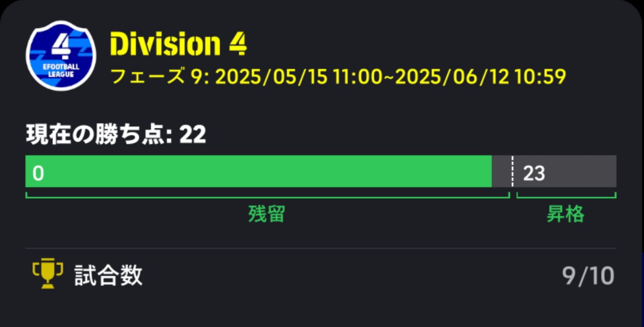Image resolution: width=644 pixels, height=327 pixels.
Task: Select the 残留 label
Action: tap(267, 214)
